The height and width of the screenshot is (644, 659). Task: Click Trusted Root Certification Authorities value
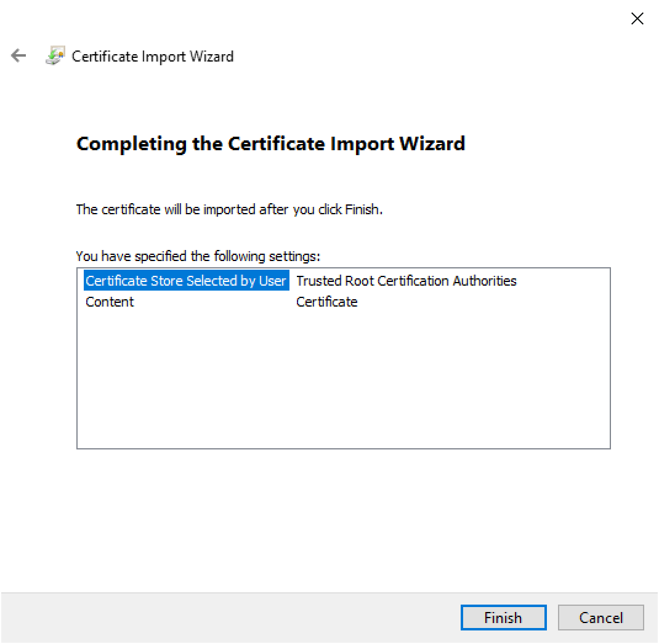(406, 281)
